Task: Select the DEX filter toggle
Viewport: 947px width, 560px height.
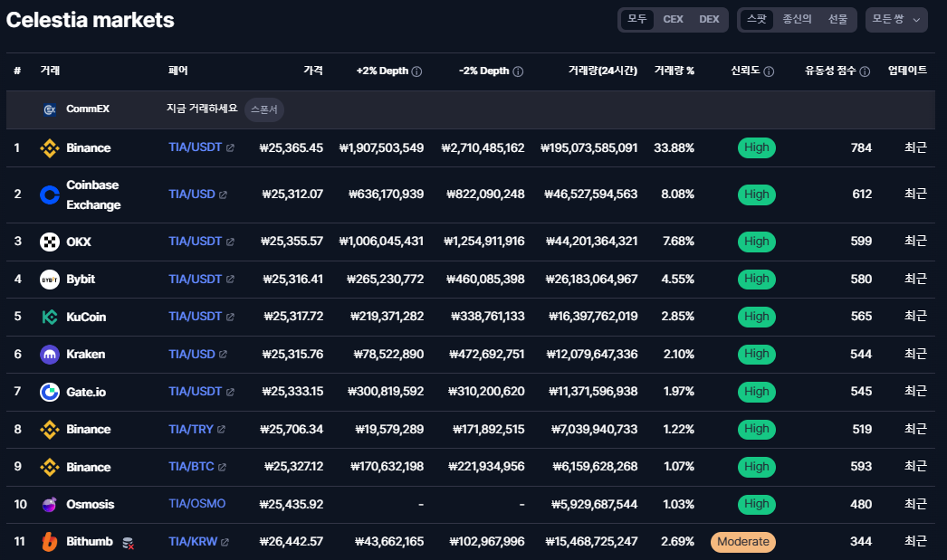Action: [709, 19]
